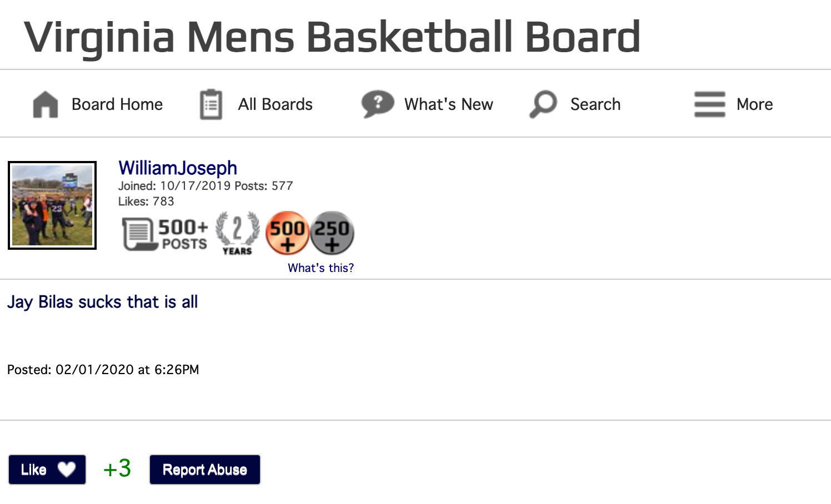This screenshot has height=504, width=831.
Task: Click the gray 250+ likes badge
Action: click(332, 233)
